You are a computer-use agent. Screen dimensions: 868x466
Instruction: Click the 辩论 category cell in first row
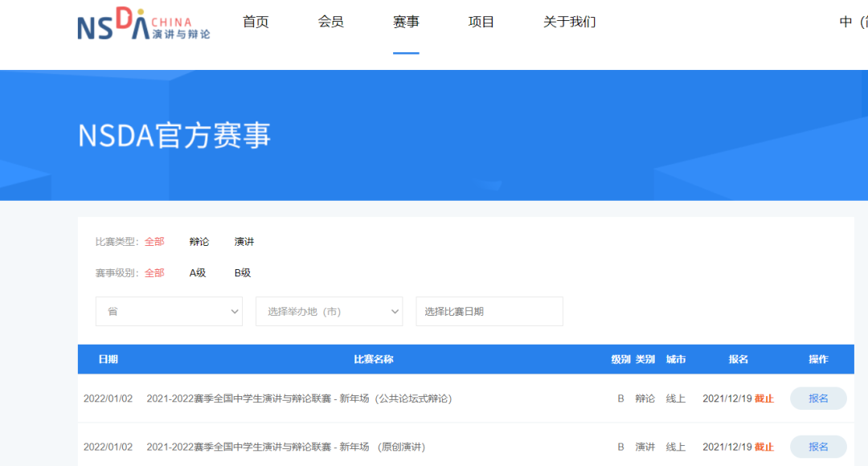[645, 399]
